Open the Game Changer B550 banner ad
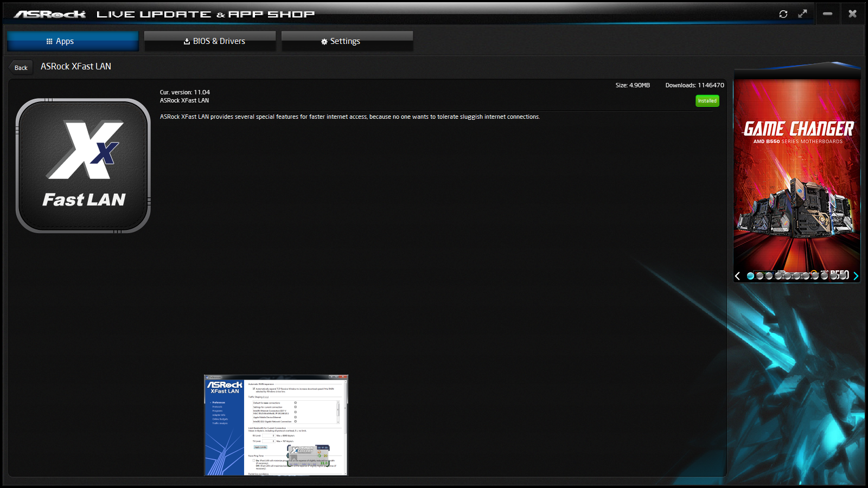This screenshot has height=488, width=868. [x=797, y=174]
